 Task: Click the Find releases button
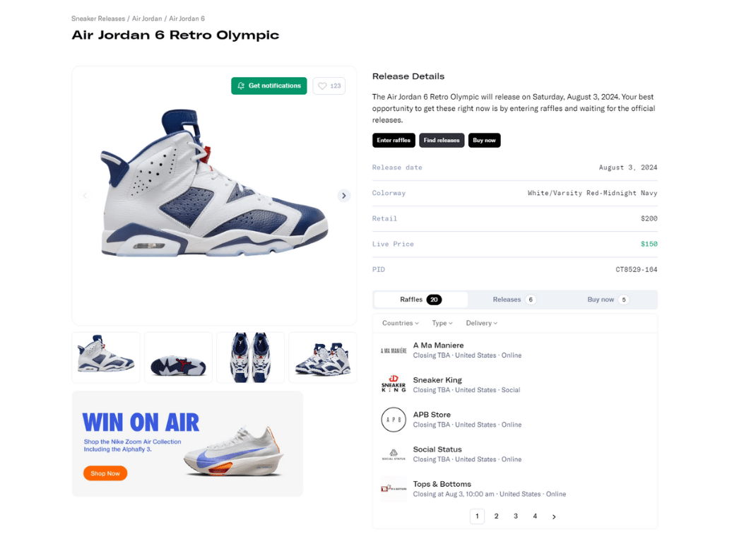coord(442,141)
